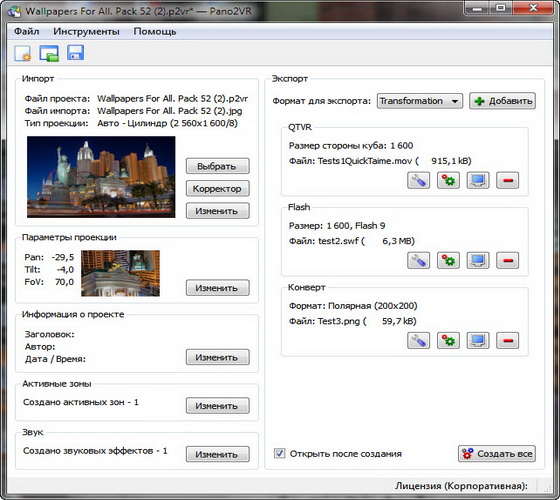560x500 pixels.
Task: Click the Корректор button
Action: [218, 189]
